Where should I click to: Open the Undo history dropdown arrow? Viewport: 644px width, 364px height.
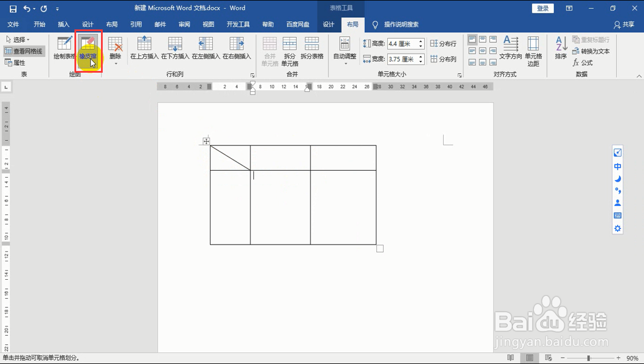coord(35,9)
